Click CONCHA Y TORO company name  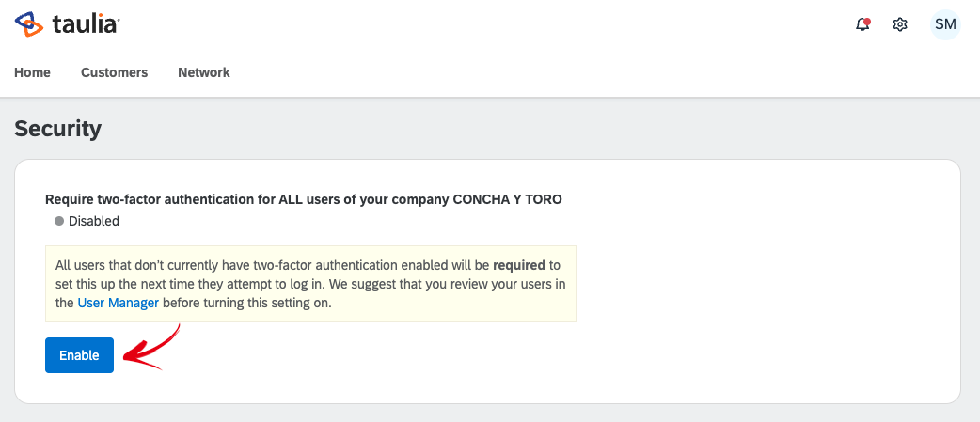507,200
